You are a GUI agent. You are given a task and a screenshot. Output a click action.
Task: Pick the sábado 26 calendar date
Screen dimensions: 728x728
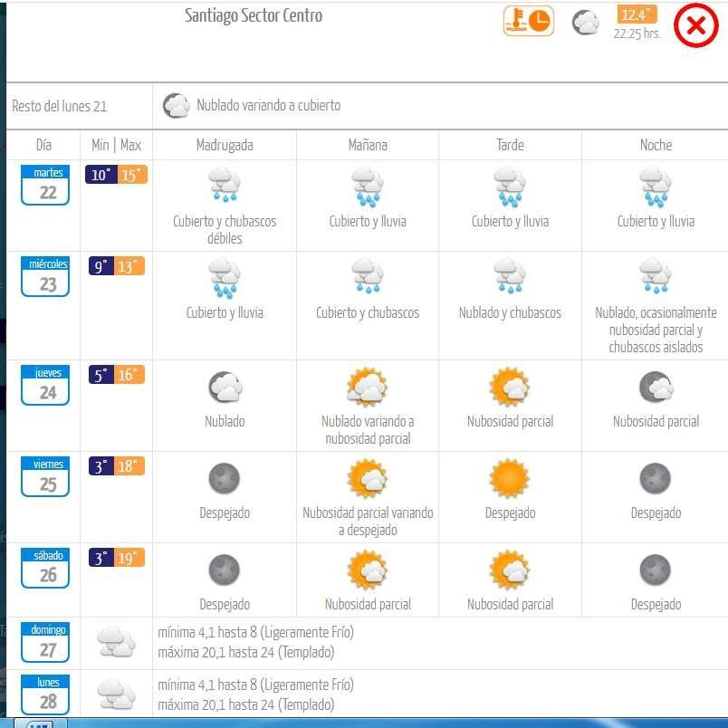tap(45, 568)
